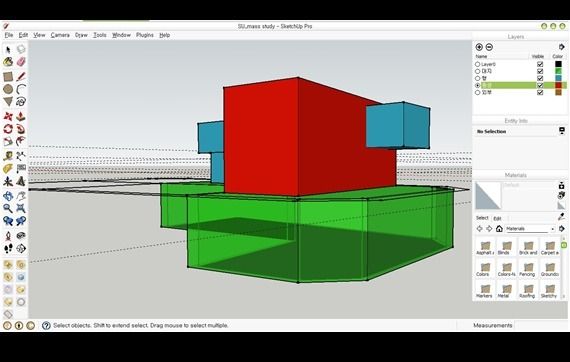The width and height of the screenshot is (570, 362).
Task: Select the Text label tool
Action: tap(21, 169)
